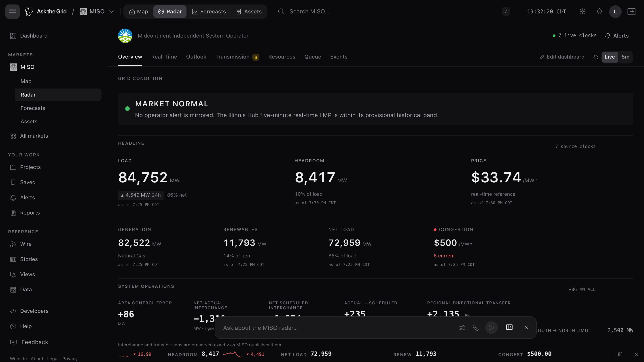Open Views in Reference section
Viewport: 644px width, 362px height.
click(x=54, y=275)
